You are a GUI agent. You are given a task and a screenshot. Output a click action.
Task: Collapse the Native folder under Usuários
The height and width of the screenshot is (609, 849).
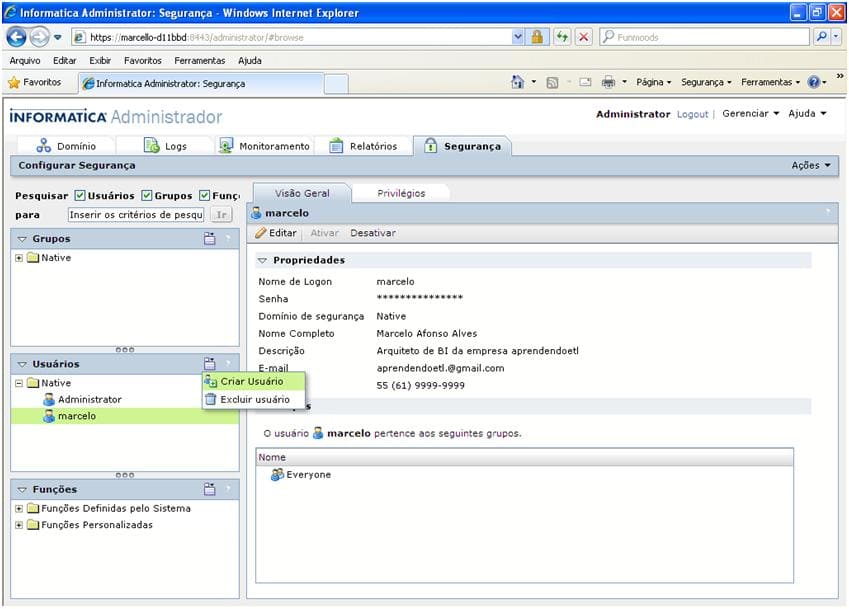point(19,383)
